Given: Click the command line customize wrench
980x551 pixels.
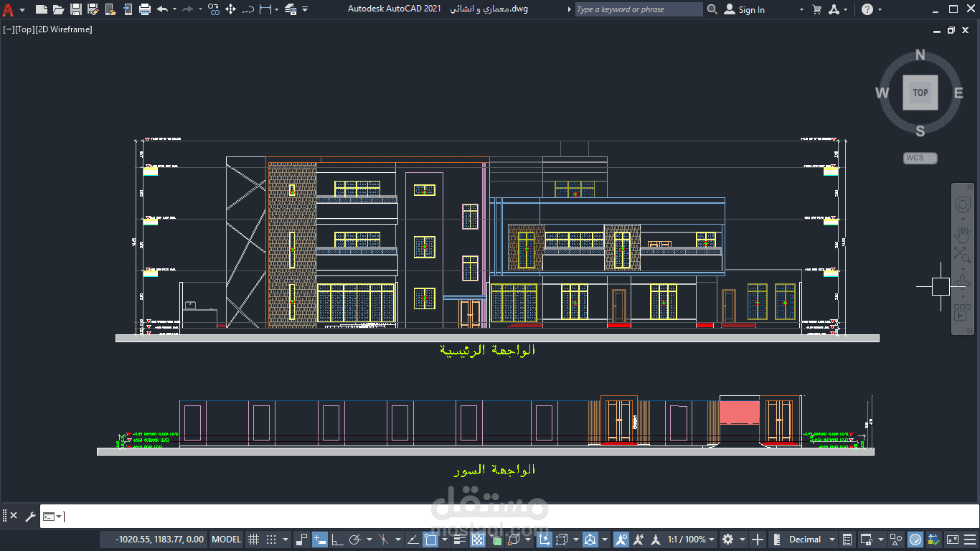Looking at the screenshot, I should [30, 516].
